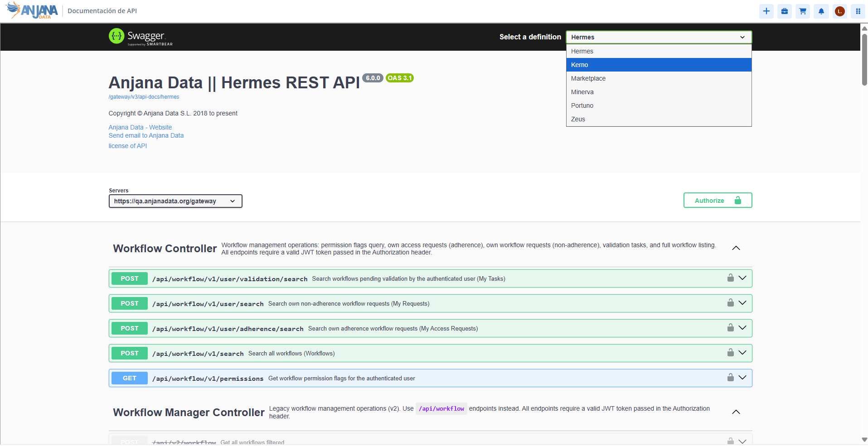Open the Anjana Data - Website link
This screenshot has height=446, width=868.
(140, 127)
